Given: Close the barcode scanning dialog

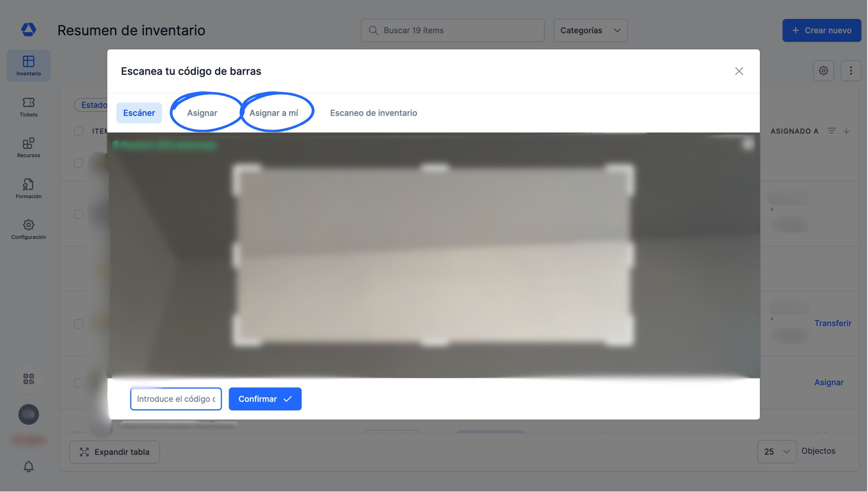Looking at the screenshot, I should (739, 71).
